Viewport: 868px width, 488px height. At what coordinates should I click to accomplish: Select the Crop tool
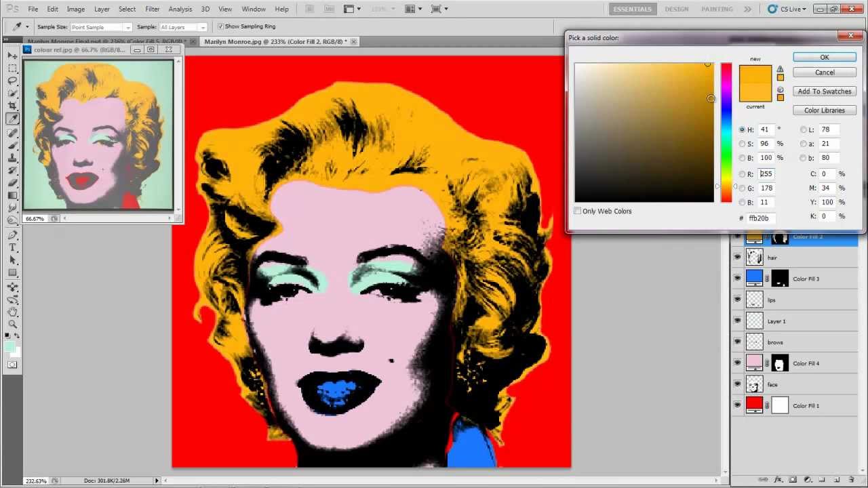[x=13, y=106]
